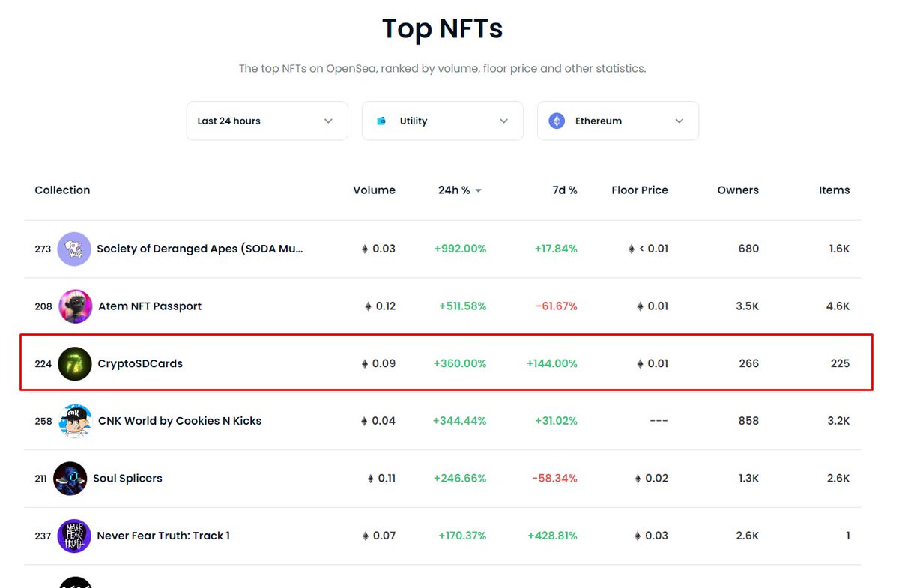Image resolution: width=899 pixels, height=588 pixels.
Task: Open the Soul Splicers collection link
Action: point(127,479)
